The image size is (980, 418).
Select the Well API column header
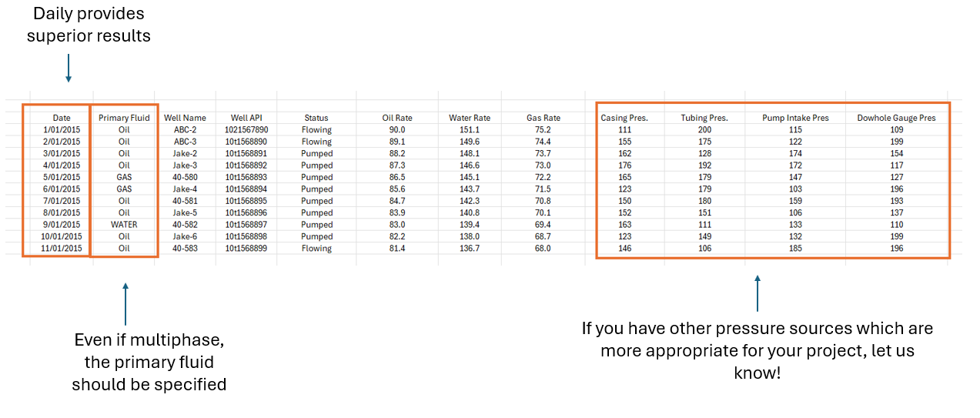point(246,118)
